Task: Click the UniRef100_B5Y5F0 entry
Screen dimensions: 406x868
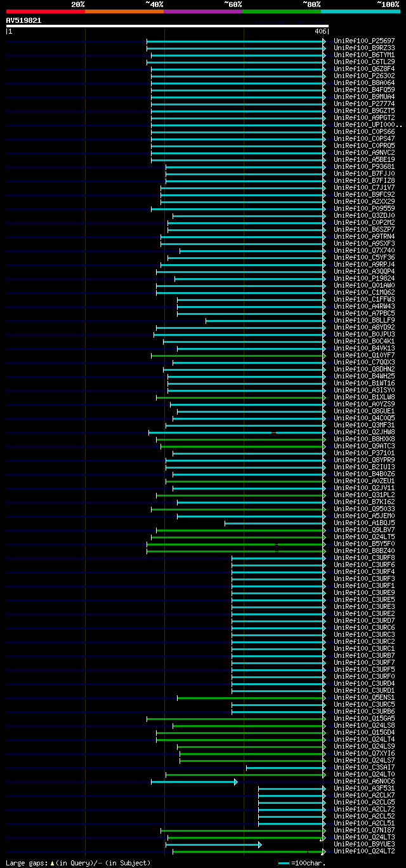Action: click(x=364, y=544)
